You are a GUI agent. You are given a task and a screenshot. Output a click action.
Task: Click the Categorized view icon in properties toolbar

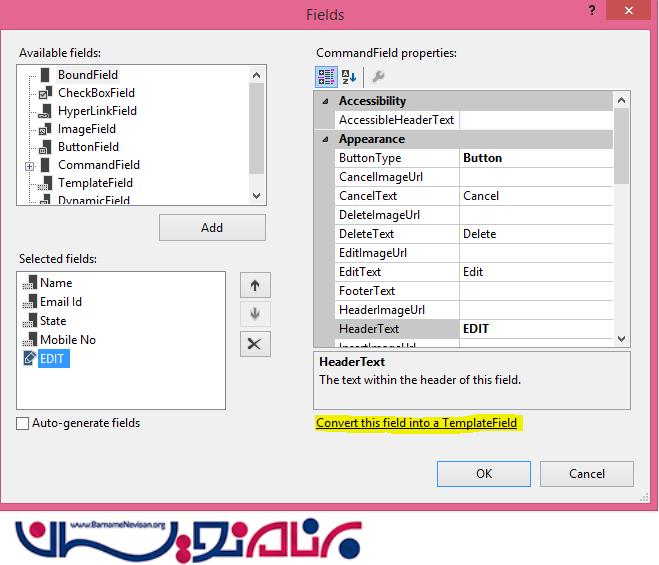[x=326, y=77]
